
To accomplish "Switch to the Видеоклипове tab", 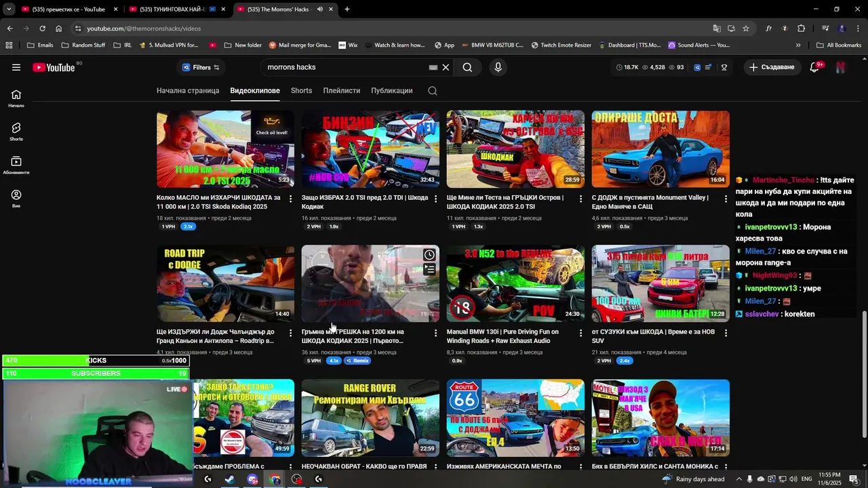I will pos(255,91).
